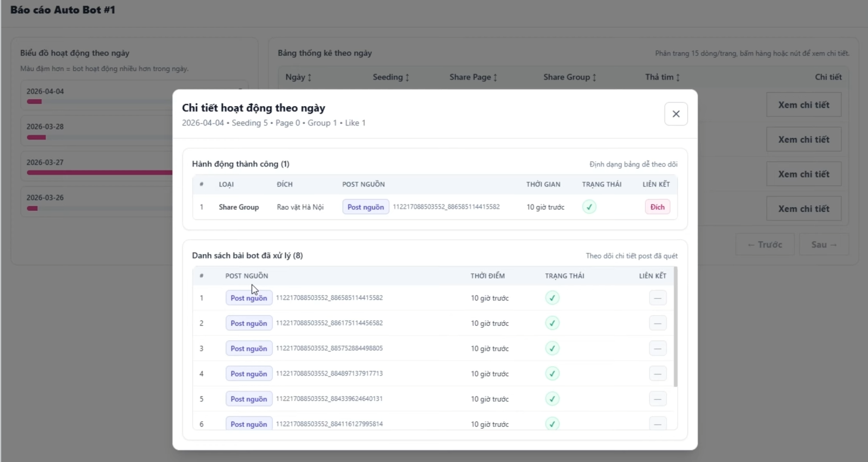
Task: Click the status checkmark of processed post 1
Action: [x=552, y=298]
